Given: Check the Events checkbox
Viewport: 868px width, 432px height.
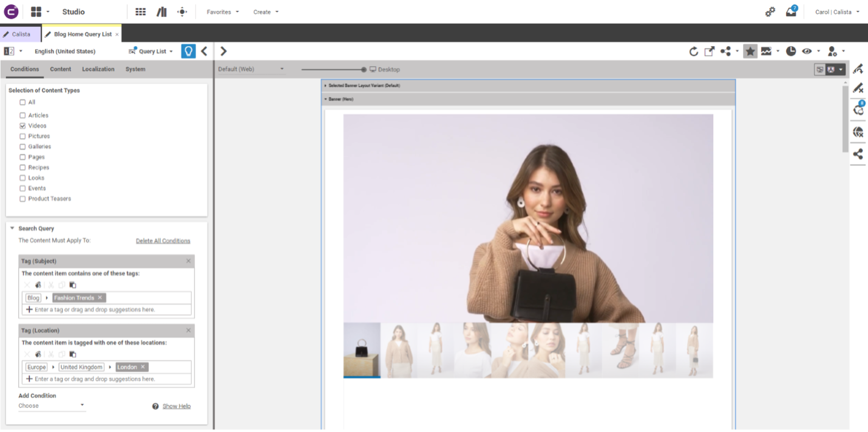Looking at the screenshot, I should click(x=22, y=188).
